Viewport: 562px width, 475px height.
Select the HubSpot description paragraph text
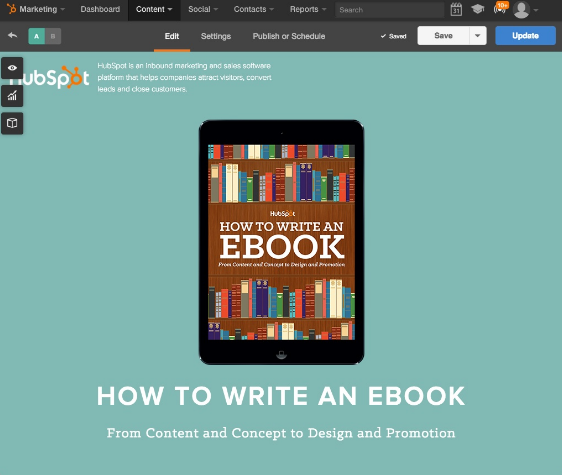click(x=184, y=77)
